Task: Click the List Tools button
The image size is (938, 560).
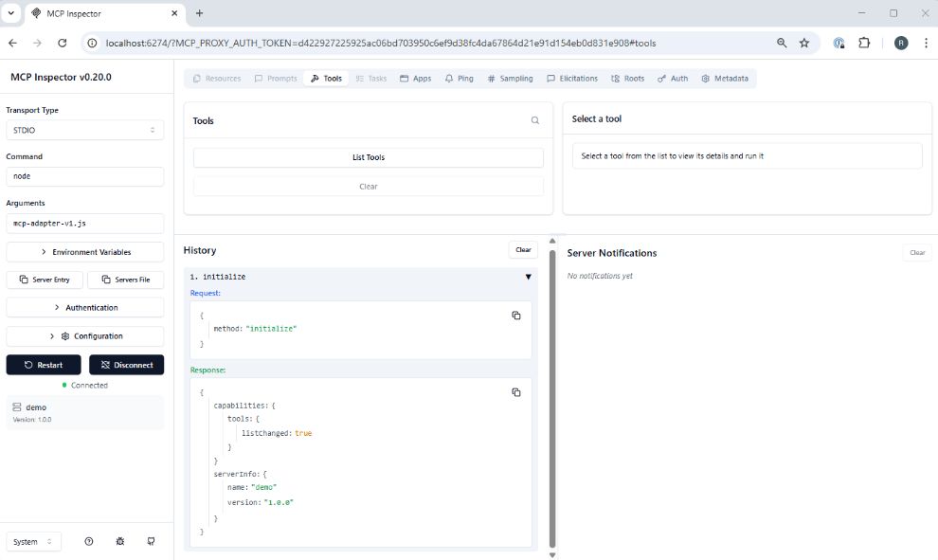Action: (x=368, y=157)
